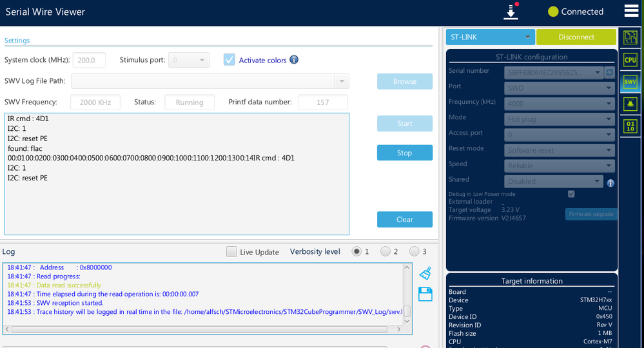
Task: Open the Frequency (kHz) dropdown
Action: coord(560,103)
